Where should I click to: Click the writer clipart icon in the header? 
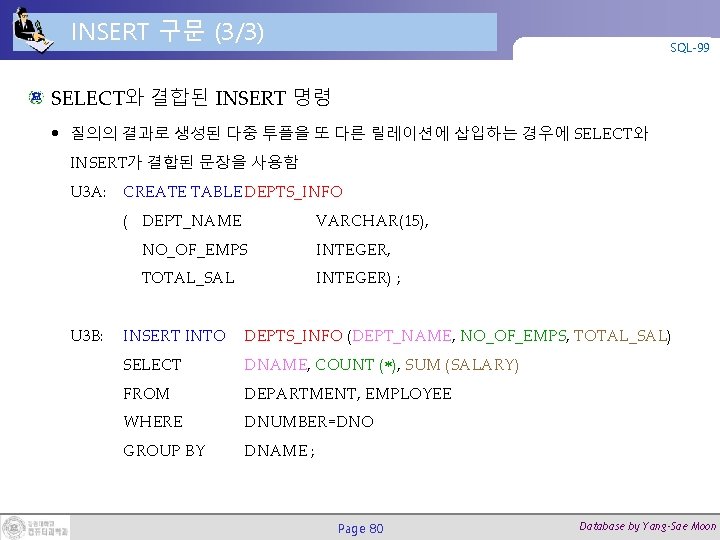point(33,30)
